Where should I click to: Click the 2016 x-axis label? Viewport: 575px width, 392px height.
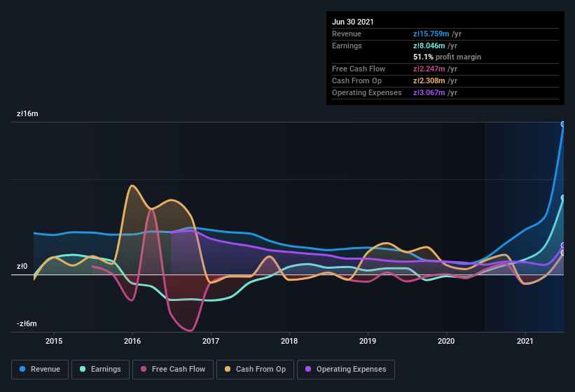click(132, 341)
